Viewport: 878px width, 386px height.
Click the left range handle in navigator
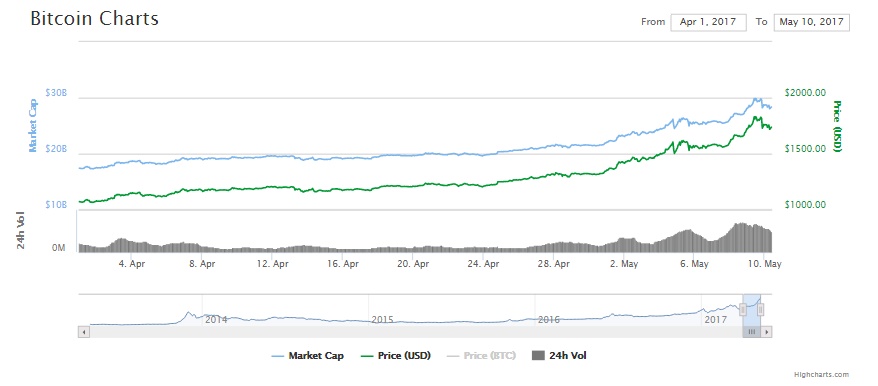tap(742, 309)
